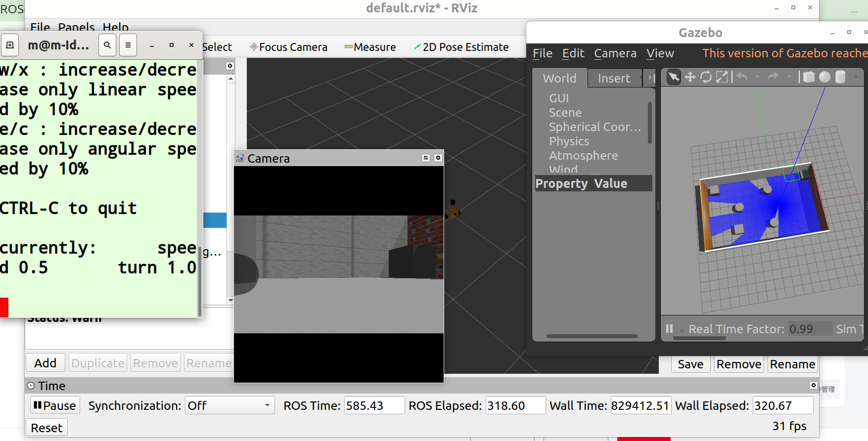Click Wall Time field
Screen dimensions: 868x441
tap(640, 405)
